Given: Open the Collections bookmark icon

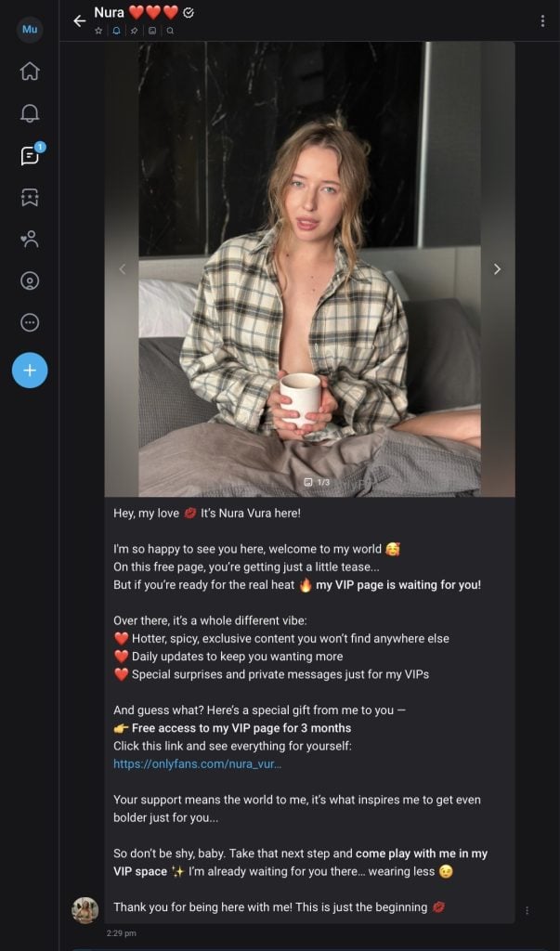Looking at the screenshot, I should coord(30,197).
